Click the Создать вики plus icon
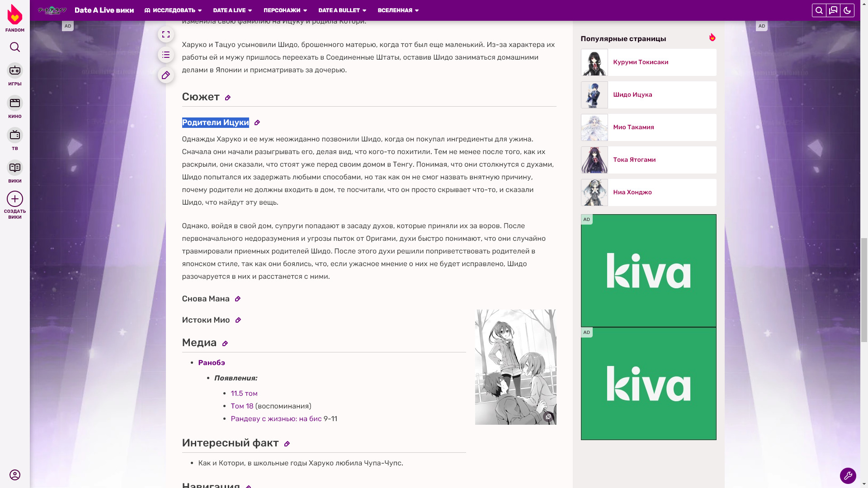868x488 pixels. click(x=15, y=199)
